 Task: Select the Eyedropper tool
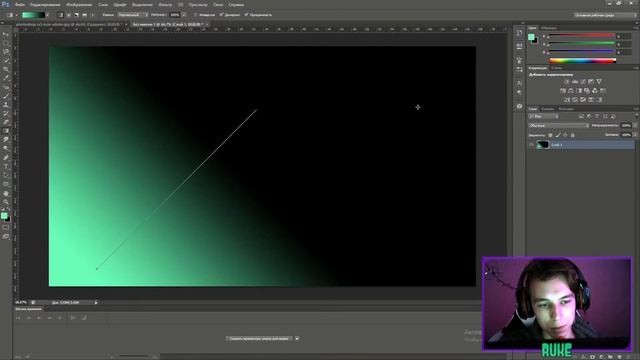pyautogui.click(x=6, y=78)
